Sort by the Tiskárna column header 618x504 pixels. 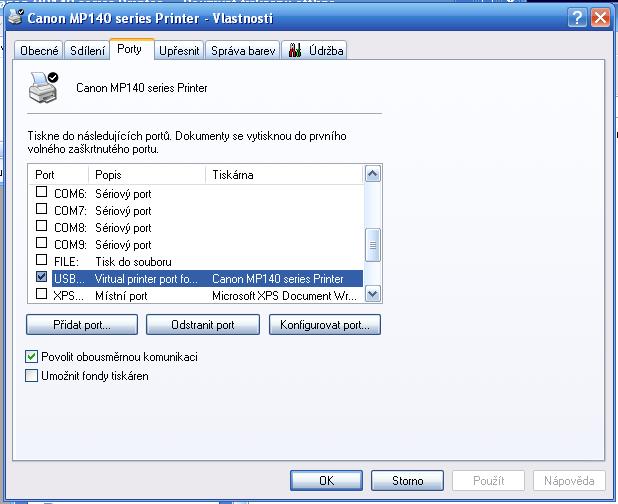tap(284, 175)
